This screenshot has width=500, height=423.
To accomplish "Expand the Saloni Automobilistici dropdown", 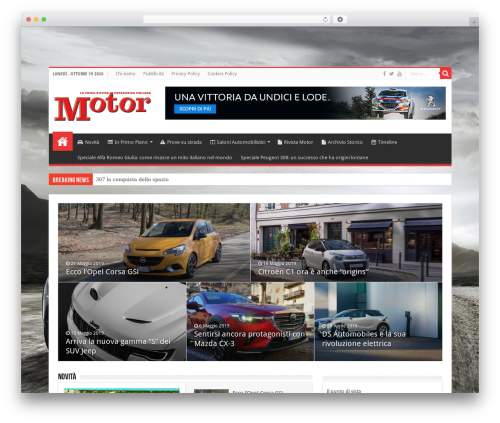I will (240, 142).
